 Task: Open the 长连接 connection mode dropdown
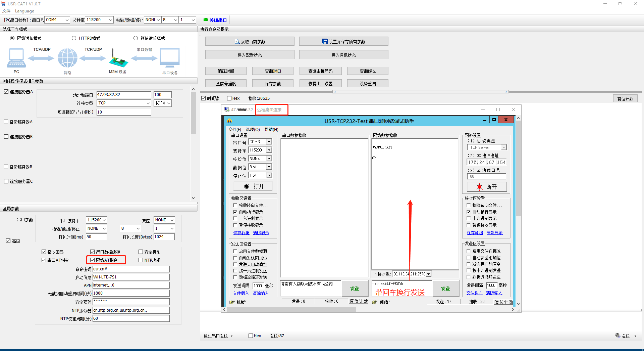(x=163, y=103)
